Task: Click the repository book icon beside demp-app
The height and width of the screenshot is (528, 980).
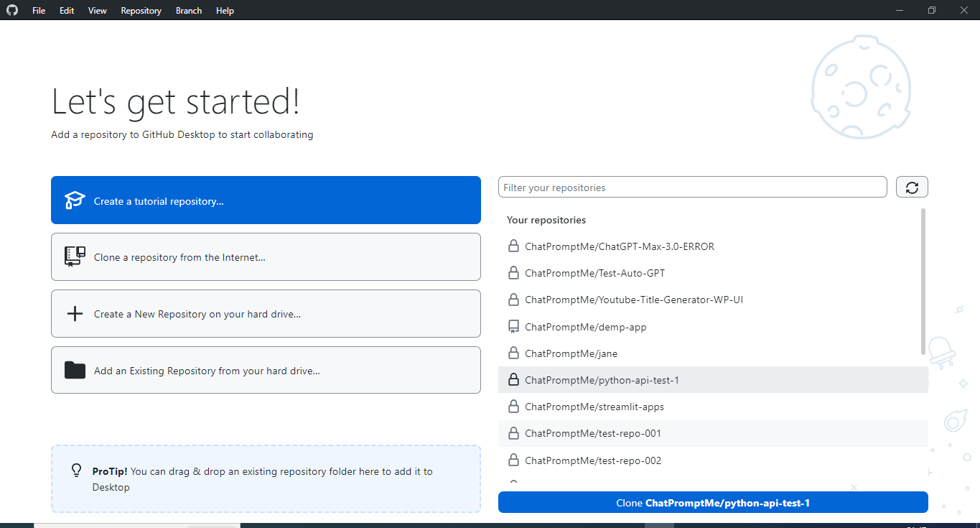Action: 513,326
